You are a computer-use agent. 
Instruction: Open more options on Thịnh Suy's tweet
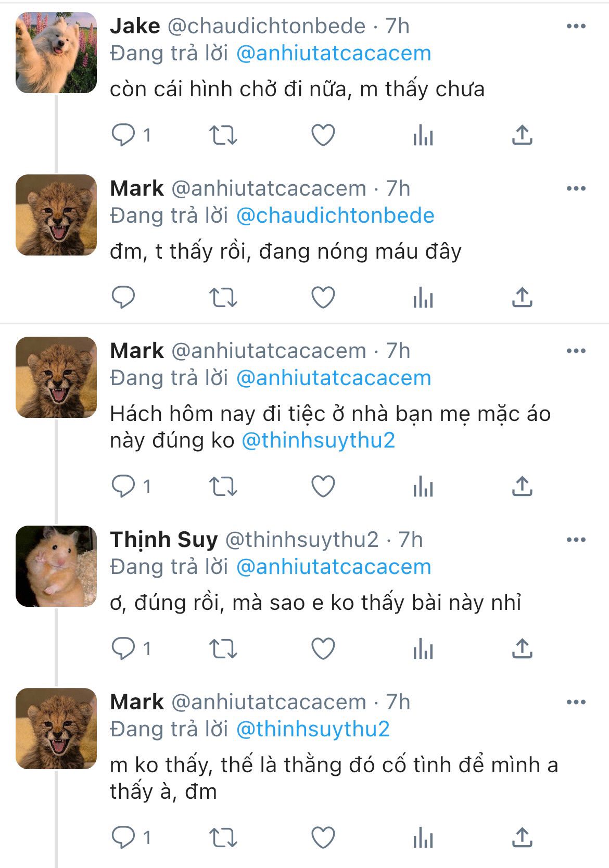tap(576, 540)
